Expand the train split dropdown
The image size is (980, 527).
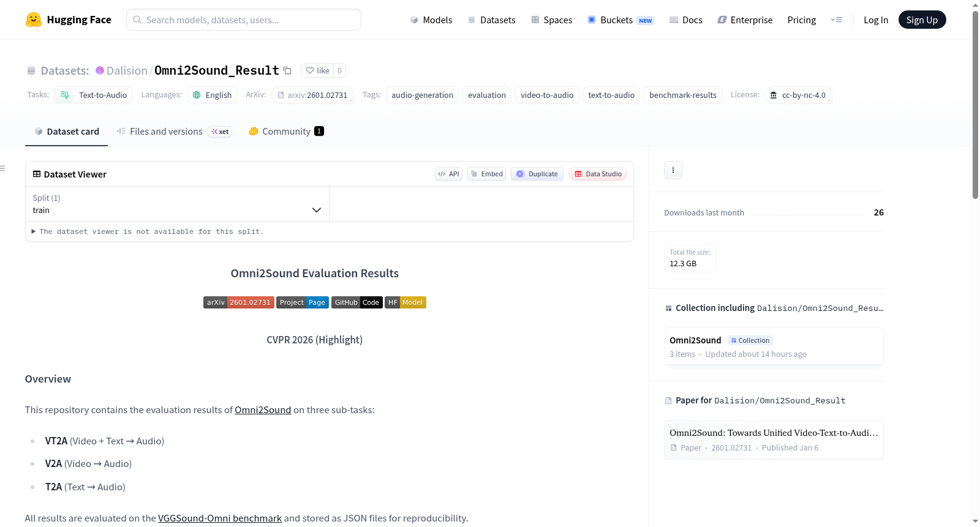click(x=177, y=204)
